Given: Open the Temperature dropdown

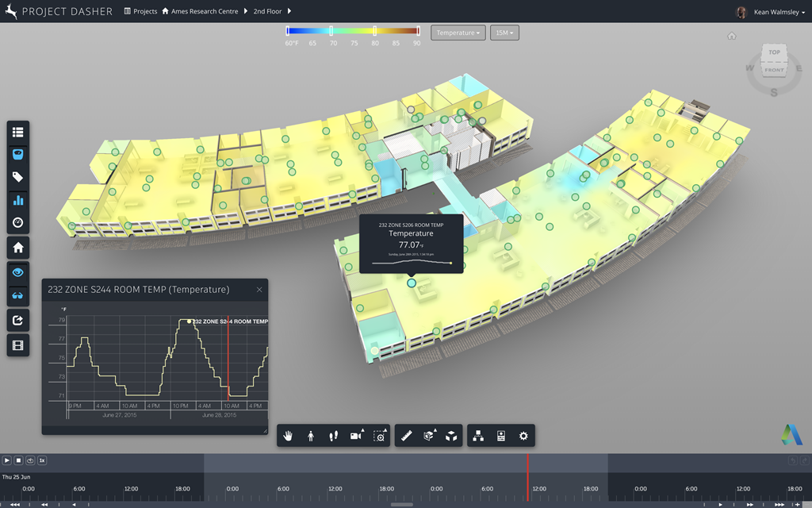Looking at the screenshot, I should point(458,33).
